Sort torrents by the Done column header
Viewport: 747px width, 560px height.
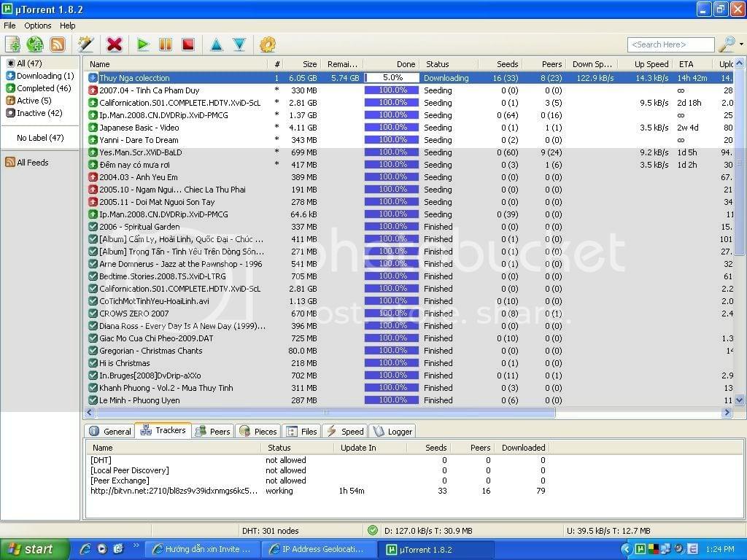coord(392,64)
